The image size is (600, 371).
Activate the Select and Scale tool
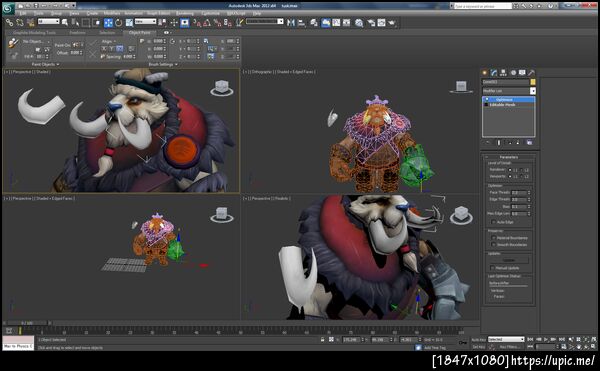click(x=129, y=23)
